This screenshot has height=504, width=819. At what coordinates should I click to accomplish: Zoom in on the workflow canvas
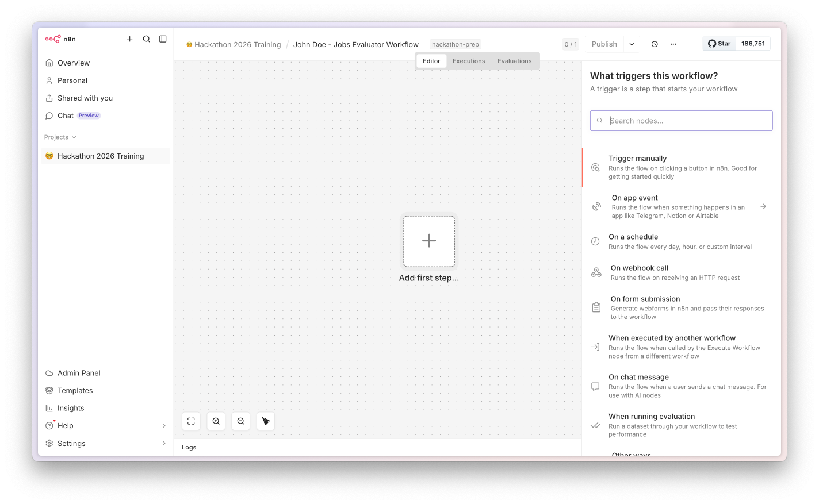click(x=216, y=421)
